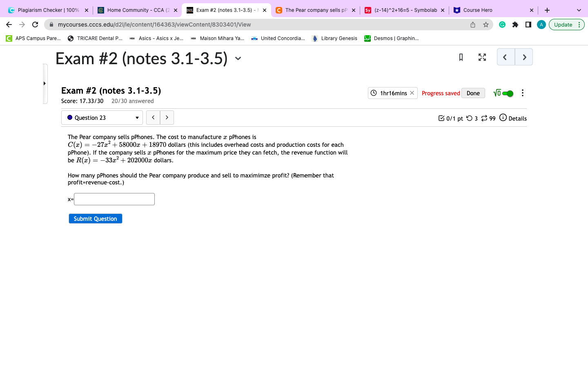Bookmark the exam content page

tap(461, 57)
